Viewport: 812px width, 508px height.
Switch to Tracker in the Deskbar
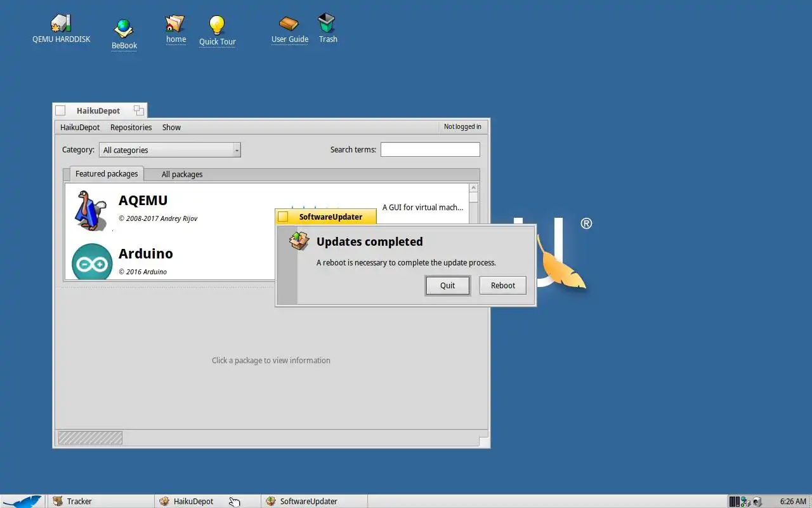[x=100, y=501]
